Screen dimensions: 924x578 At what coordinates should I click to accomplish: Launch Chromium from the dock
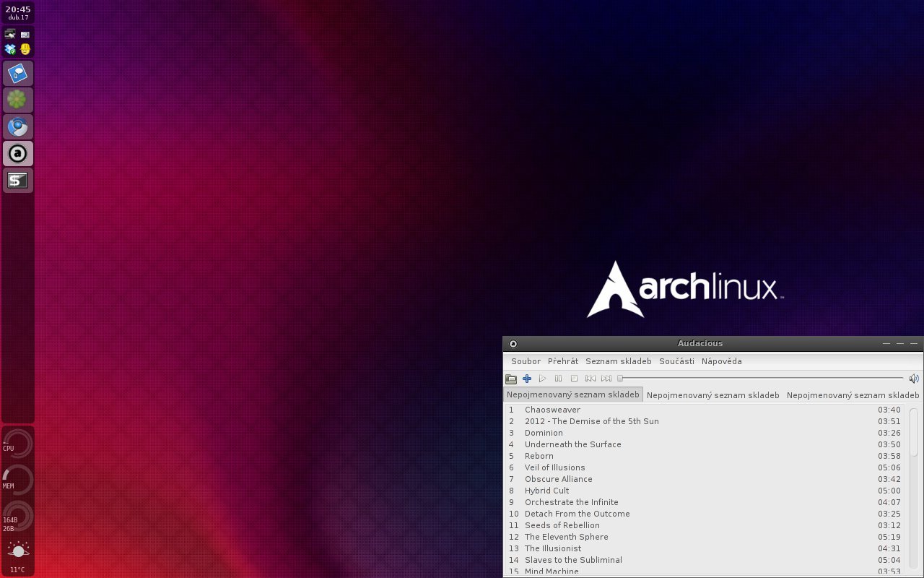tap(18, 126)
